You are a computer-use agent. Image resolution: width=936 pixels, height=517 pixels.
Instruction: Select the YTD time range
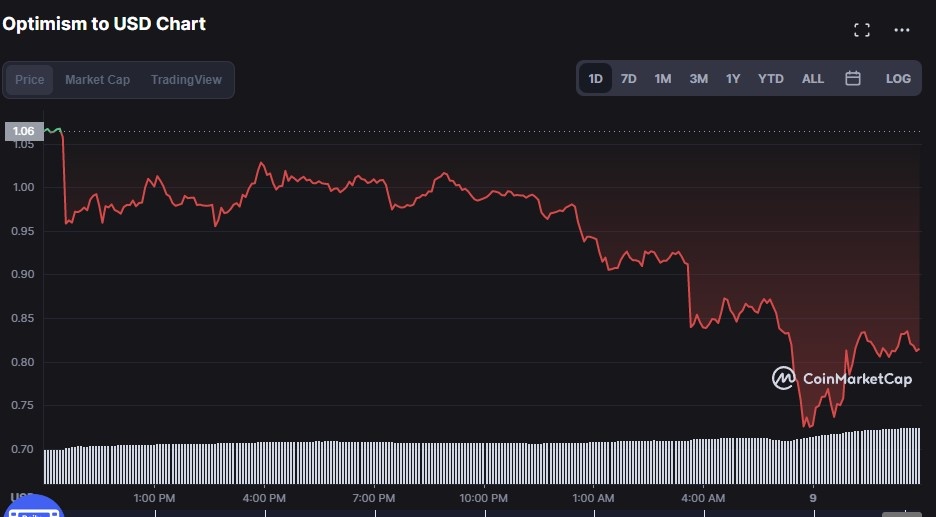click(x=771, y=78)
